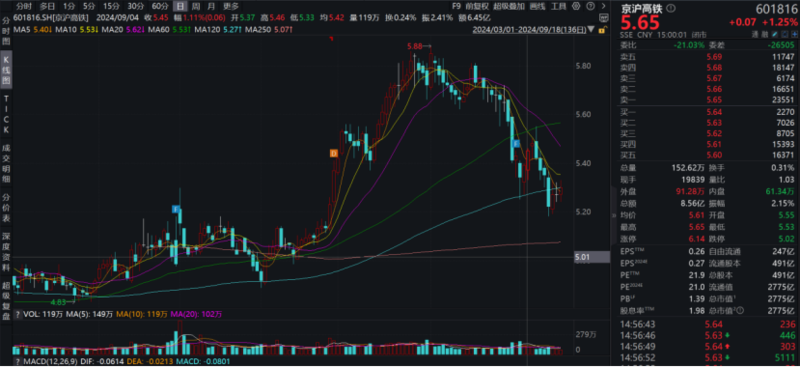Click the MA60 5.53 indicator label
This screenshot has height=367, width=800.
[169, 30]
